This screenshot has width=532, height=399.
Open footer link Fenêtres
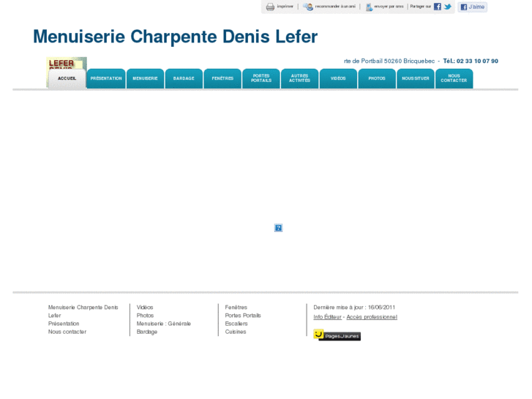pyautogui.click(x=236, y=307)
